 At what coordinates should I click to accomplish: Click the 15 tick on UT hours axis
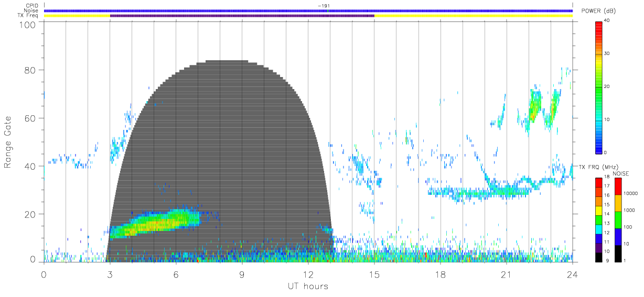[374, 274]
